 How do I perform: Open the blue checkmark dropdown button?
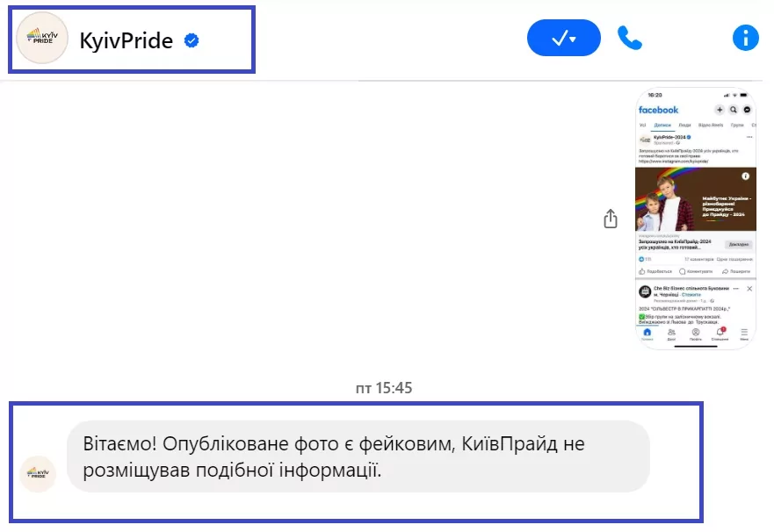pyautogui.click(x=563, y=38)
